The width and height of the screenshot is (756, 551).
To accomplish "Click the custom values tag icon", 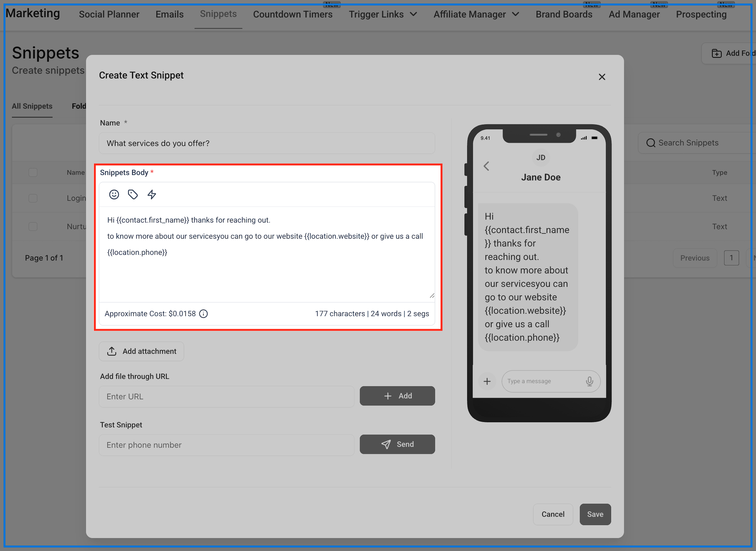I will click(133, 194).
